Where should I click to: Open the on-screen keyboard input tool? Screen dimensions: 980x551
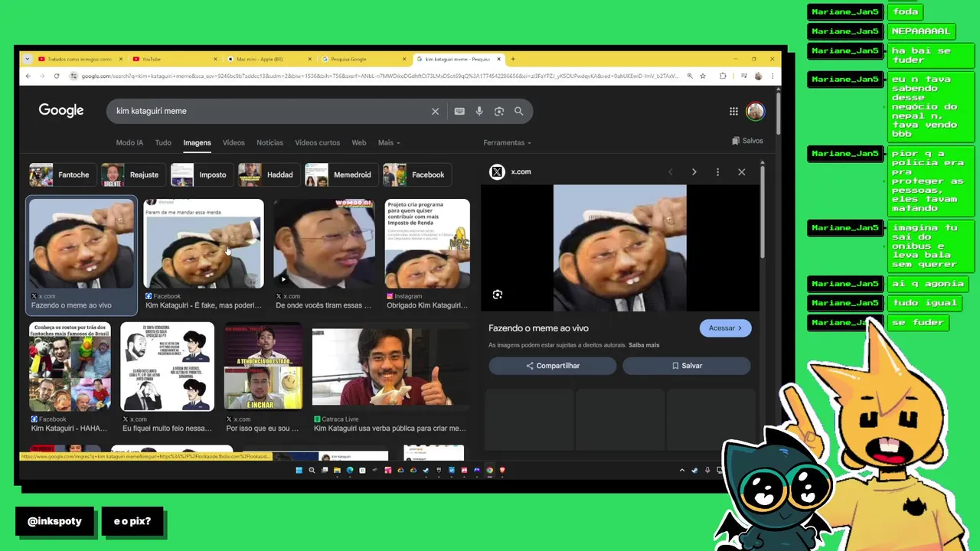click(x=459, y=111)
